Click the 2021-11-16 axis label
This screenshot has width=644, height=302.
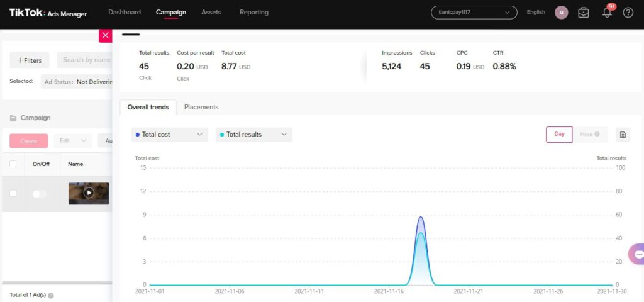click(388, 291)
